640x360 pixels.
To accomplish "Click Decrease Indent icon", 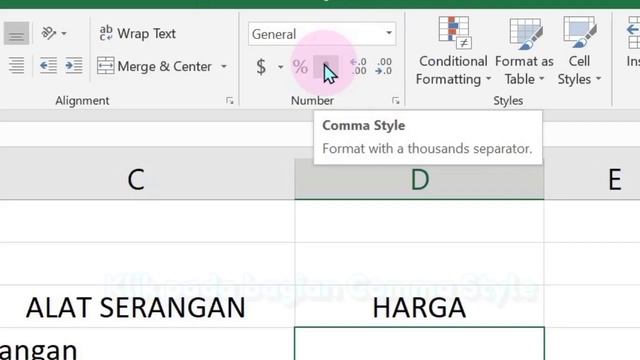I will click(x=48, y=66).
